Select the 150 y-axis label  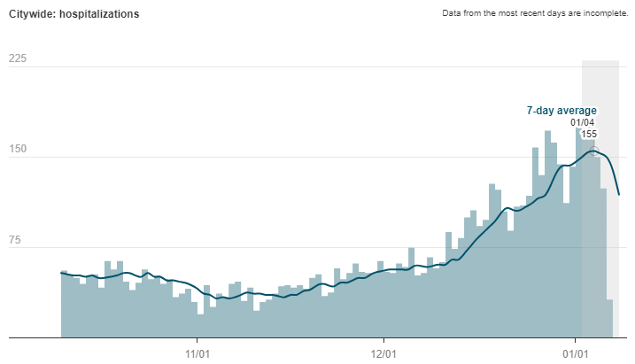[18, 150]
